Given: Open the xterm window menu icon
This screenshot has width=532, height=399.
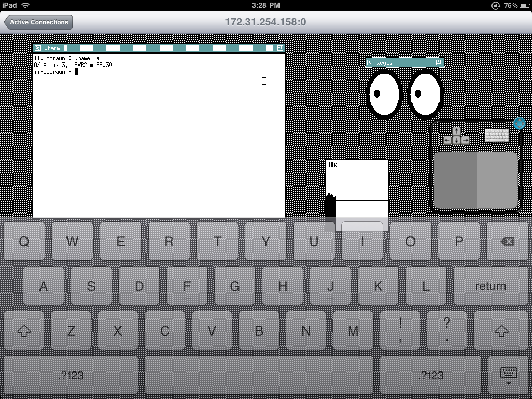Looking at the screenshot, I should click(38, 48).
